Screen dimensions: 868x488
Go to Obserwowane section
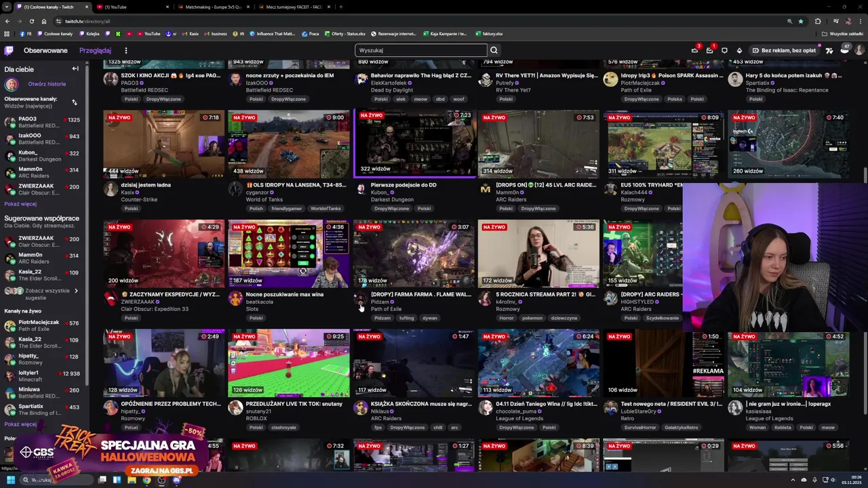45,50
